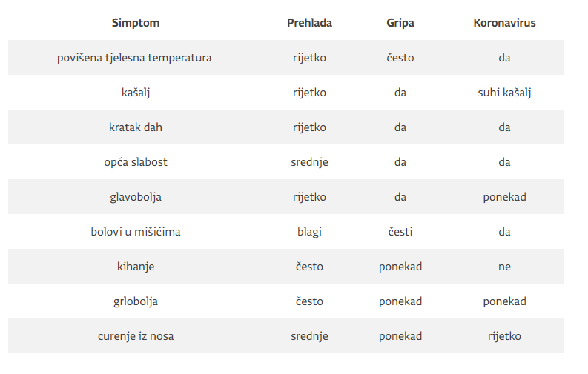Select the curenje iz nosa cell
This screenshot has height=374, width=588.
click(x=136, y=336)
